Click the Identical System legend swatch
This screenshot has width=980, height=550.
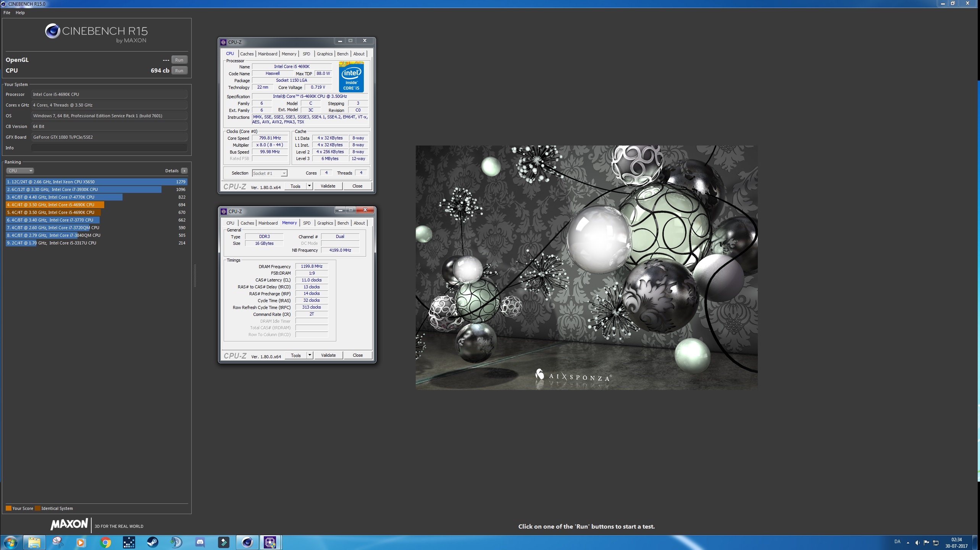(37, 508)
